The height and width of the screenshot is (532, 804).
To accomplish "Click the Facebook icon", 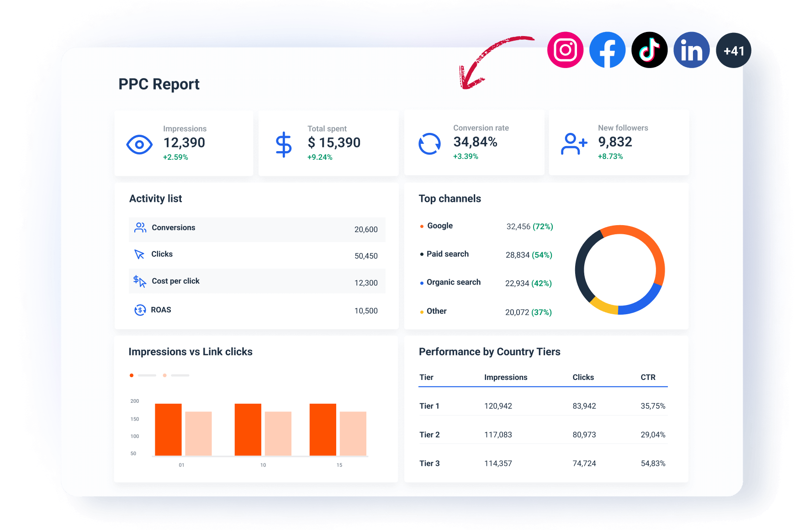I will [608, 49].
